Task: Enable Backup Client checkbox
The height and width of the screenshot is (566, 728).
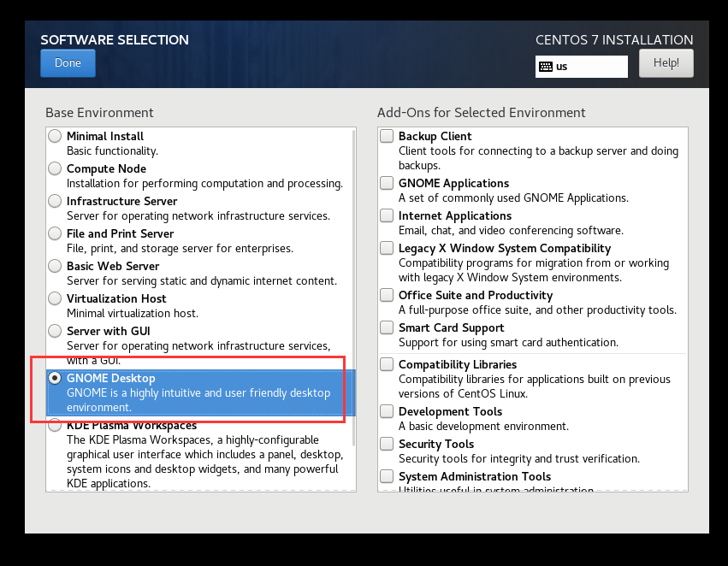Action: pyautogui.click(x=387, y=136)
